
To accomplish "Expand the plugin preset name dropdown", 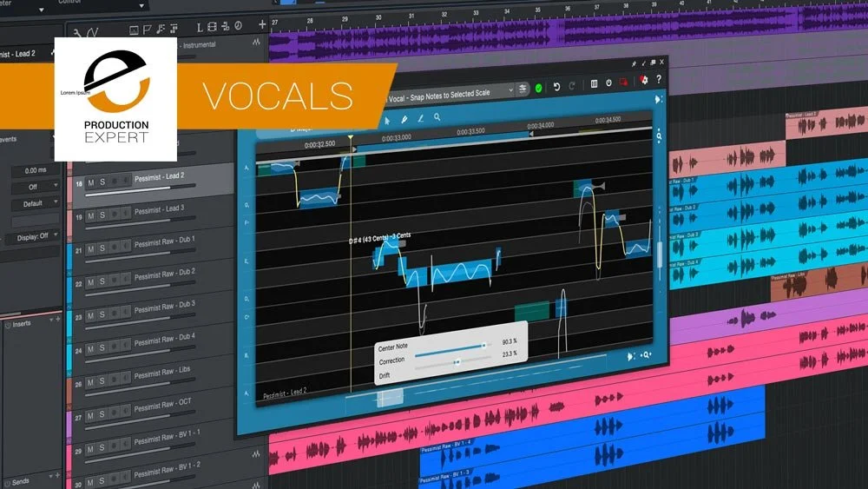I will (x=510, y=89).
